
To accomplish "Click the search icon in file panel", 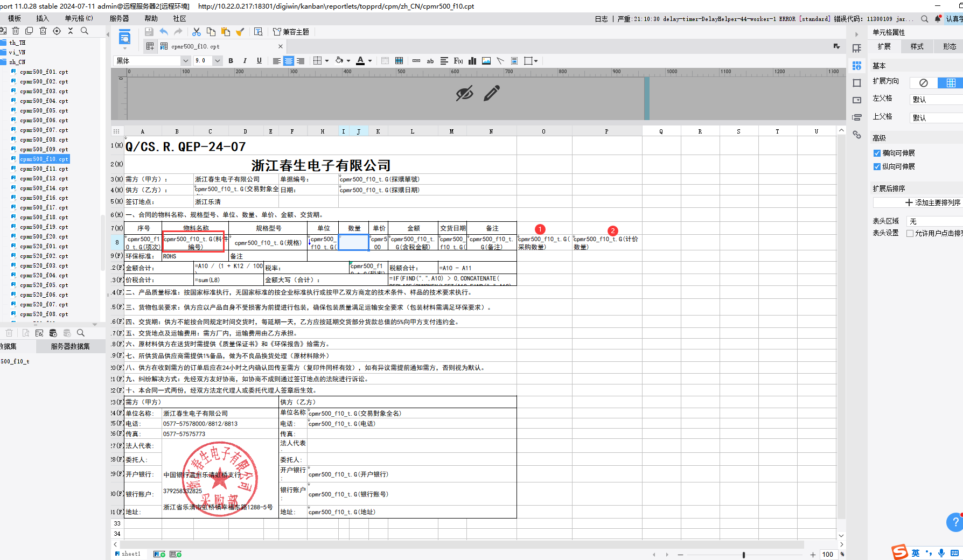I will click(84, 31).
